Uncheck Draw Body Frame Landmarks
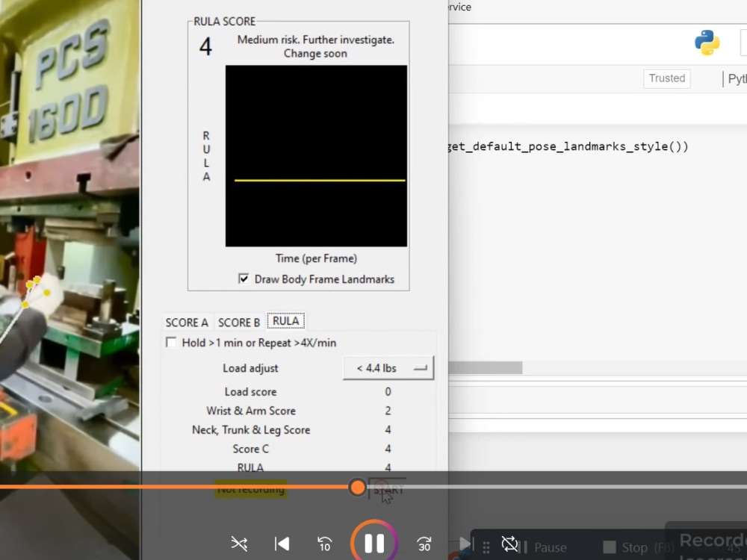The width and height of the screenshot is (747, 560). 244,279
